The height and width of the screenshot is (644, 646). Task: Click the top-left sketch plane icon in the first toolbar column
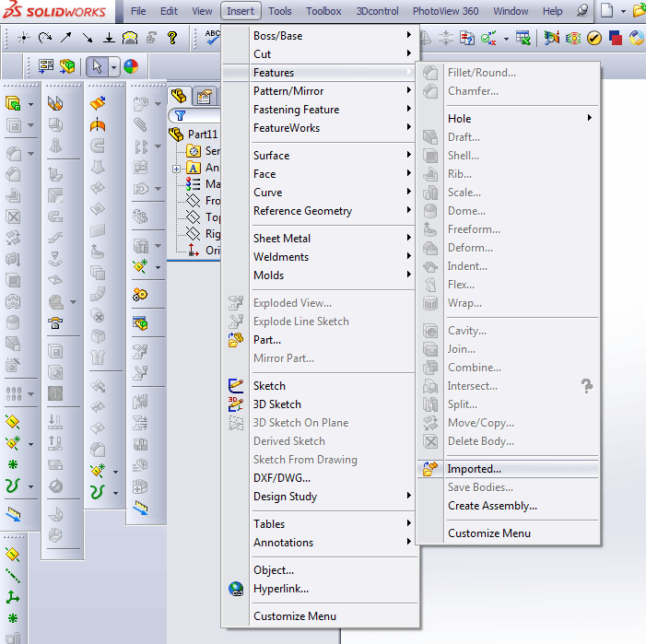tap(13, 103)
